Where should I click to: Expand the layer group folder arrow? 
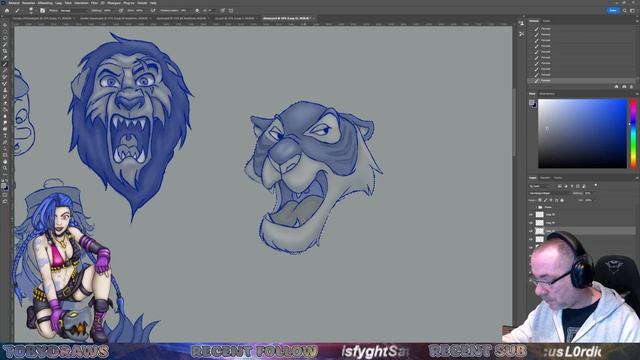[x=536, y=207]
